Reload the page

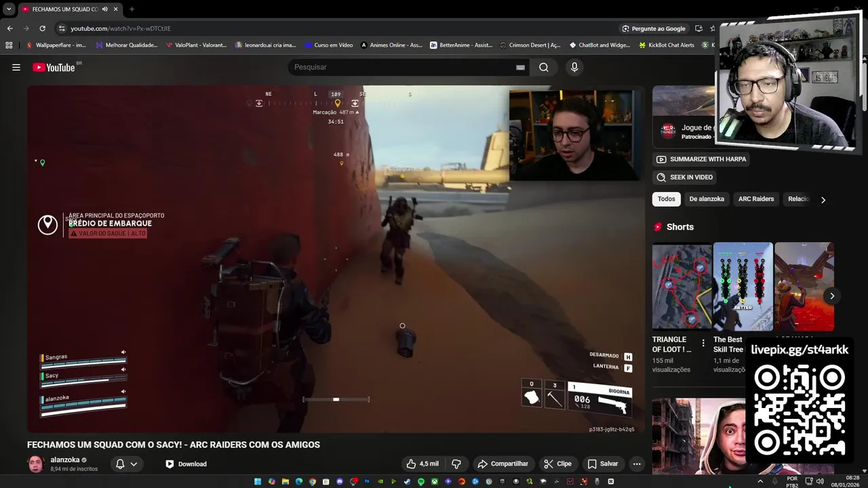point(42,28)
